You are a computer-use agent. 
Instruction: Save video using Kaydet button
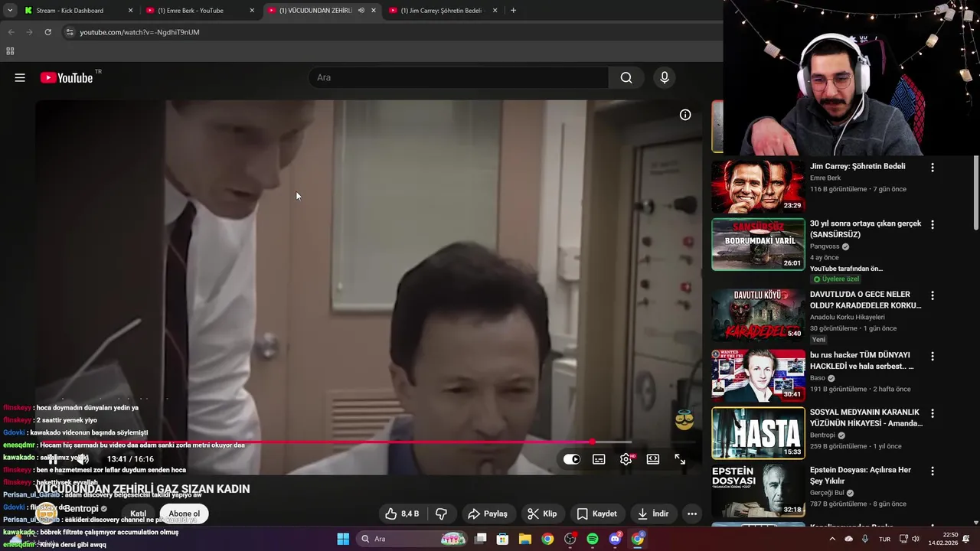(596, 514)
